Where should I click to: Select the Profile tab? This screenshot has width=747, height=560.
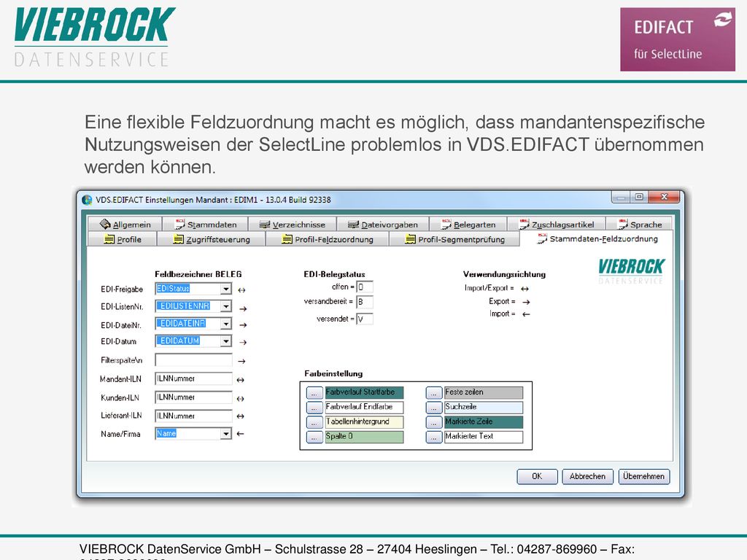(x=122, y=239)
